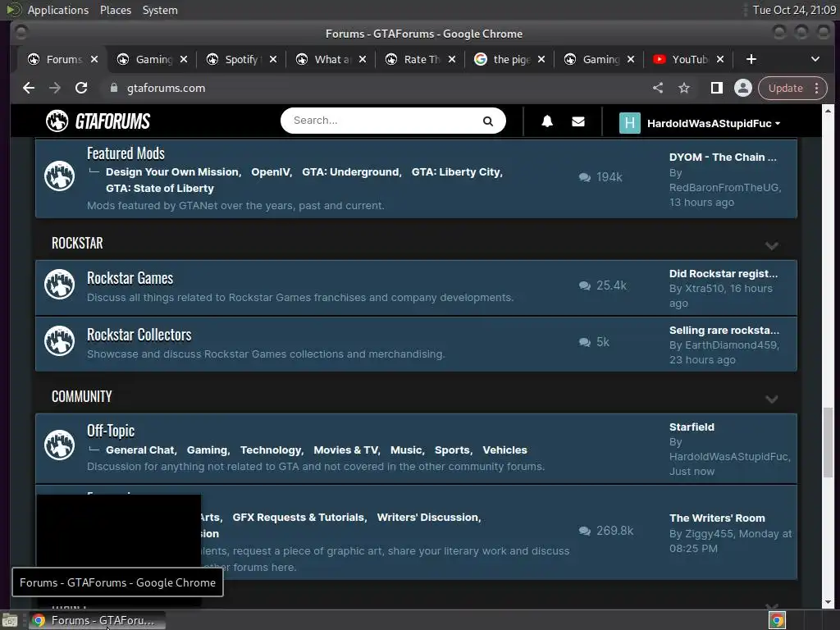The height and width of the screenshot is (630, 840).
Task: Switch to the 'the pige' tab
Action: click(509, 59)
